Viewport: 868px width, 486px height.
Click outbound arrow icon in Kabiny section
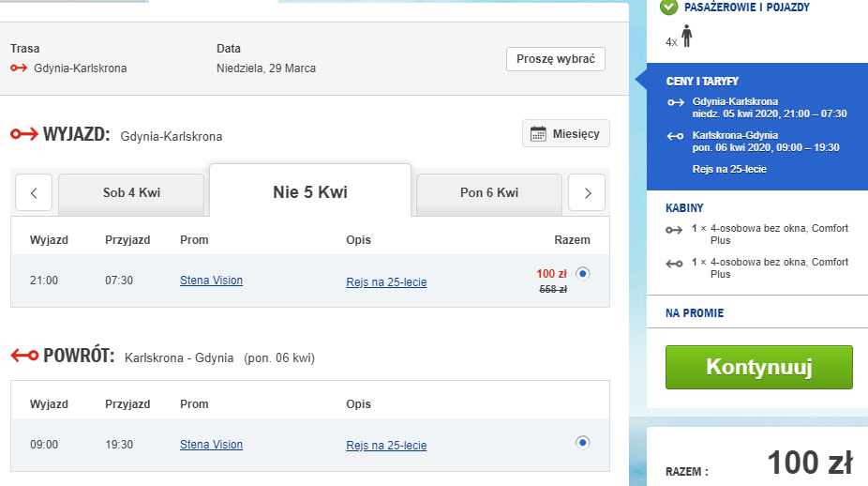click(x=673, y=229)
